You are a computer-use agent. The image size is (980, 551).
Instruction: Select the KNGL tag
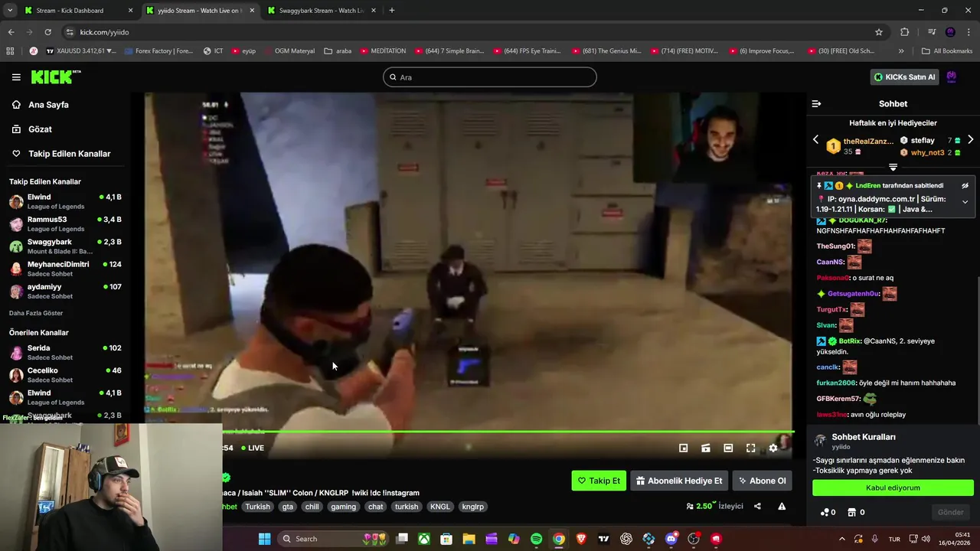[x=440, y=507]
